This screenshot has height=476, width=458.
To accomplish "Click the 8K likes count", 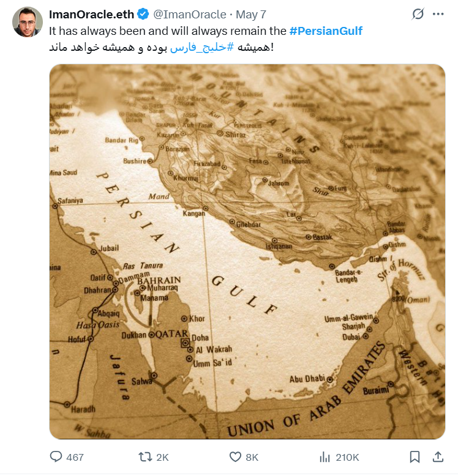I will (x=252, y=457).
